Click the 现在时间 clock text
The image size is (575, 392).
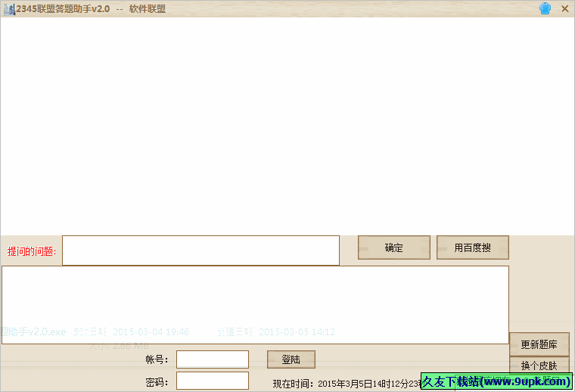pos(347,384)
